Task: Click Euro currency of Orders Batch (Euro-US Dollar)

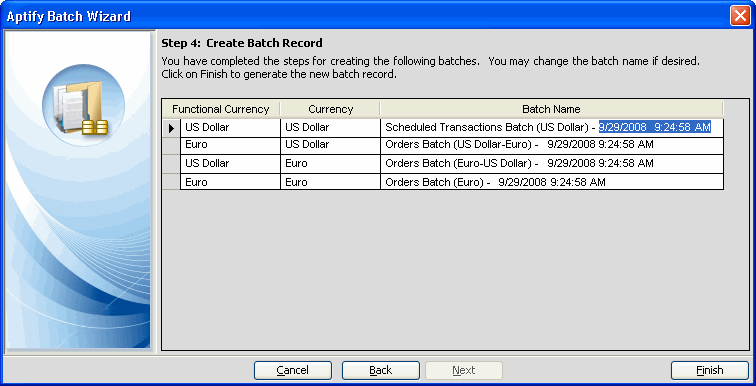Action: click(330, 164)
